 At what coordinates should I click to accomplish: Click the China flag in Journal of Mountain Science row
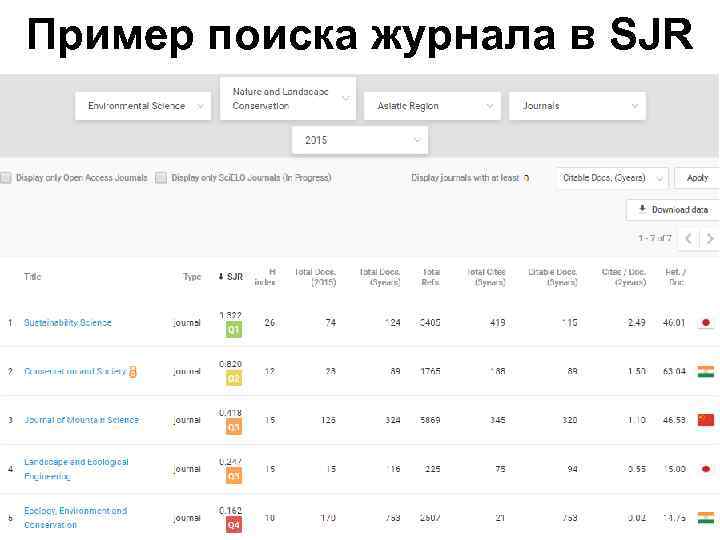(706, 420)
